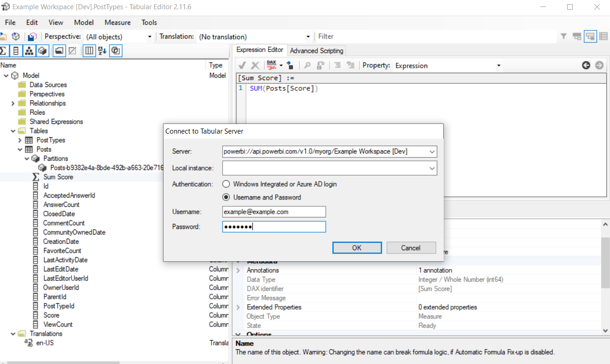Click the find magnifier icon in editor toolbar
610x364 pixels.
point(308,65)
